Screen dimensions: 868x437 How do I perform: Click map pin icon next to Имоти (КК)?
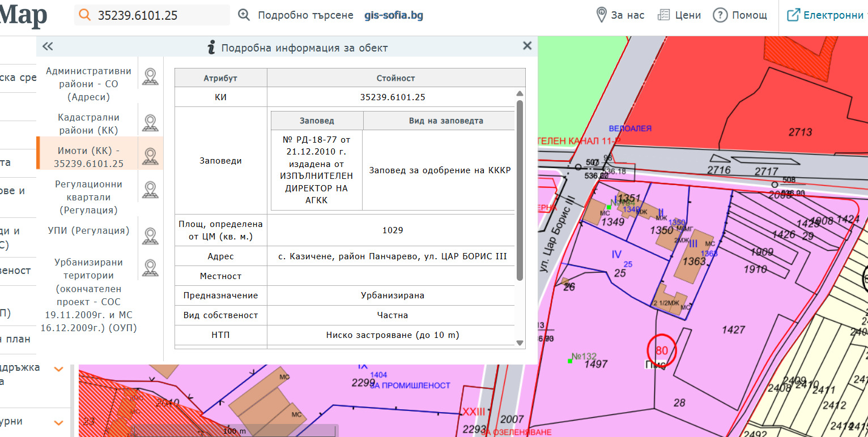[150, 157]
